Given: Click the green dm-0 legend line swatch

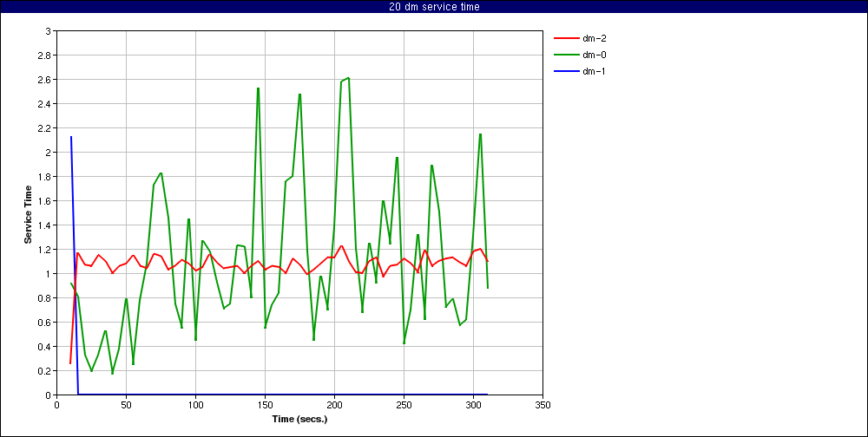Looking at the screenshot, I should coord(565,55).
